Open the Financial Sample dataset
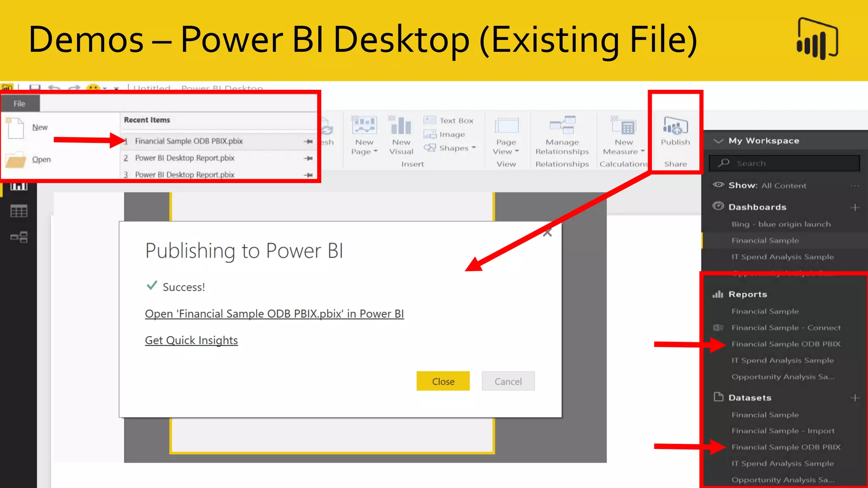The width and height of the screenshot is (868, 488). pyautogui.click(x=765, y=415)
